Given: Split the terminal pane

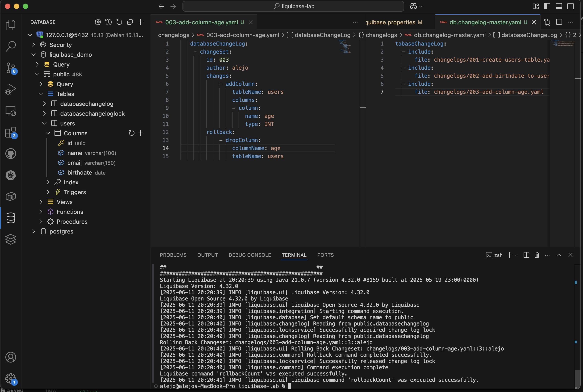Looking at the screenshot, I should click(526, 255).
